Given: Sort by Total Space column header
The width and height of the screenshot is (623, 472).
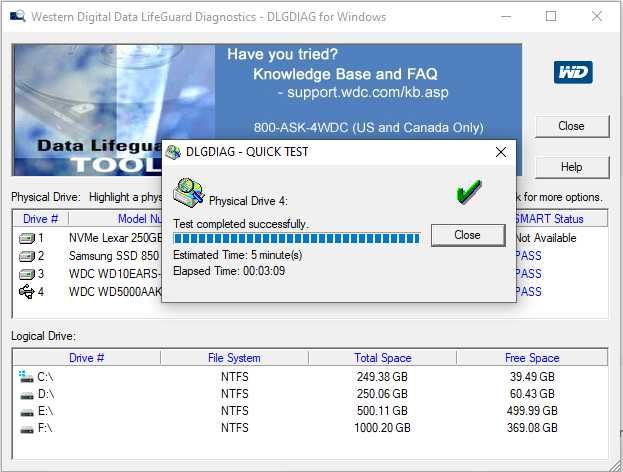Looking at the screenshot, I should coord(383,358).
